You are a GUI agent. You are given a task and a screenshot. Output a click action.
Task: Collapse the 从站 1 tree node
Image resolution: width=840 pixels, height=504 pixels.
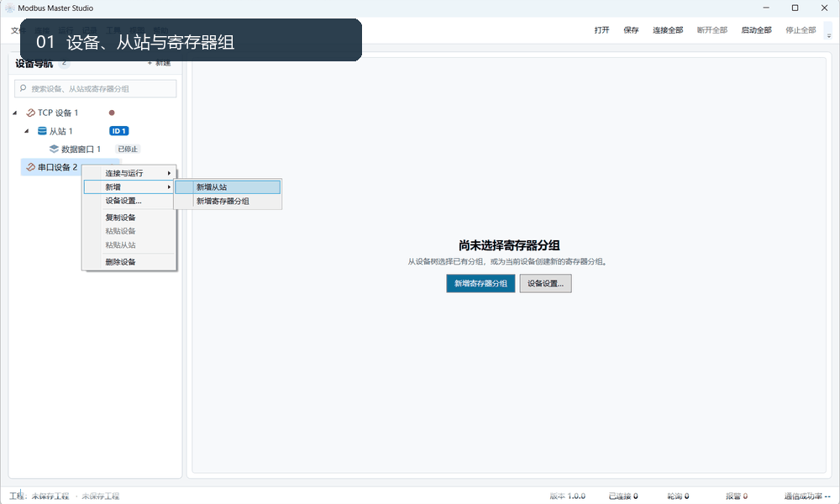[27, 131]
